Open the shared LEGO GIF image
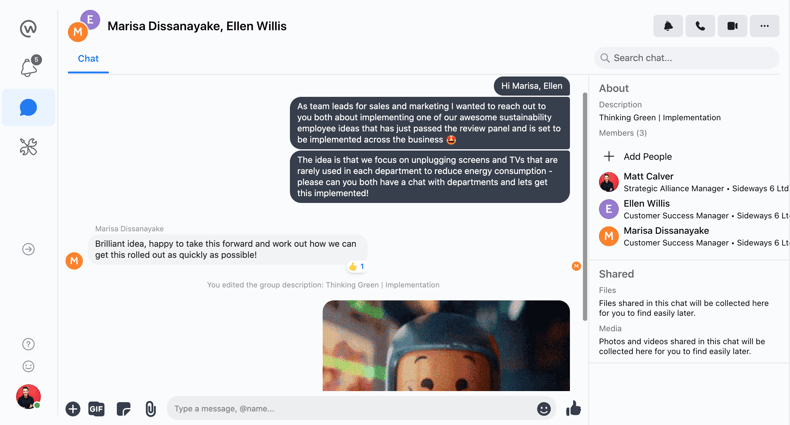The image size is (790, 425). 446,345
